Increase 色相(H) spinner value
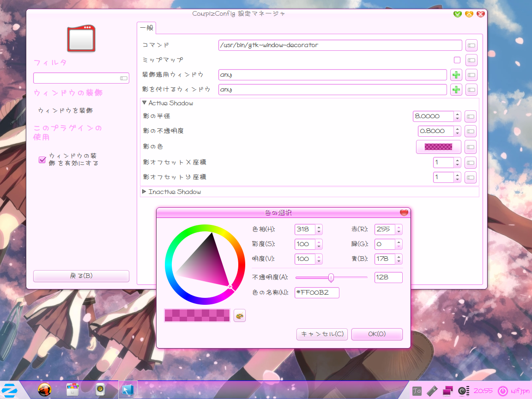The height and width of the screenshot is (399, 532). pos(319,227)
